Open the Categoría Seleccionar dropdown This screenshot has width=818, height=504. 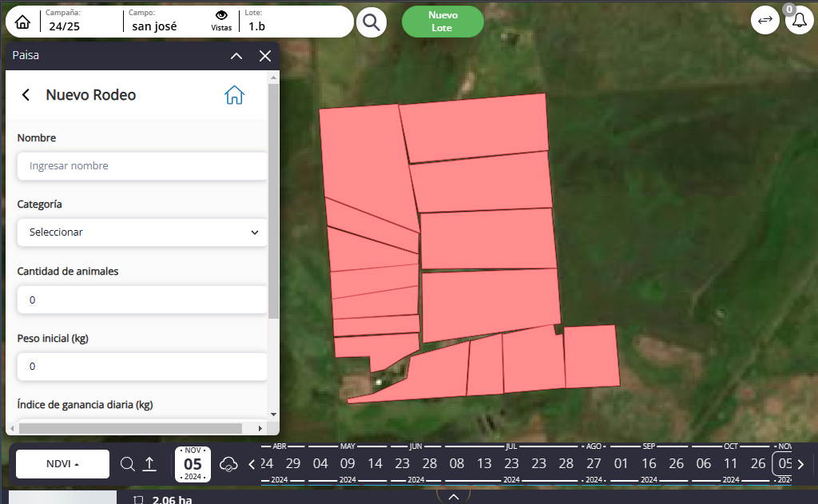point(142,232)
